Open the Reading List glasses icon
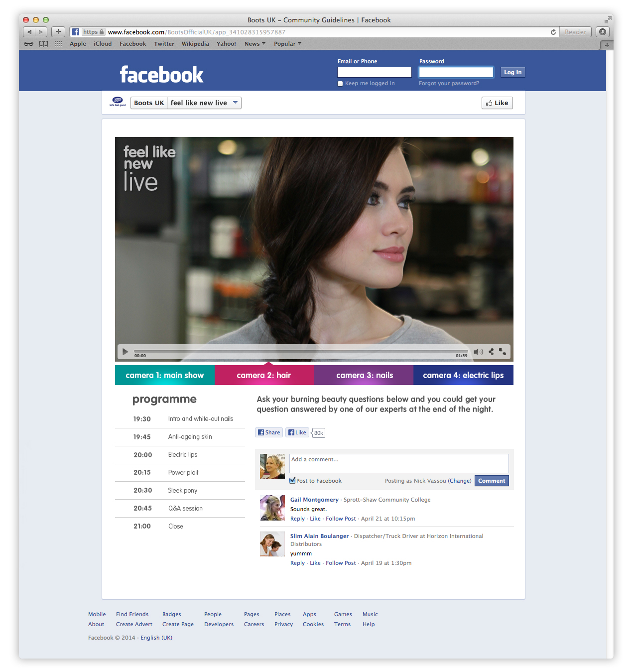The width and height of the screenshot is (635, 672). 29,44
